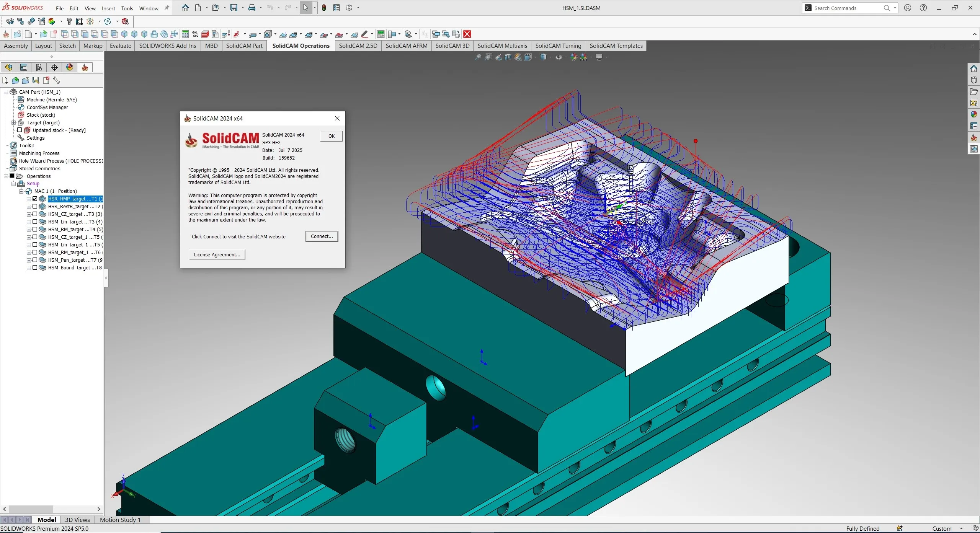This screenshot has height=533, width=980.
Task: Collapse the CAM-Part (HSM_1) tree node
Action: click(6, 92)
